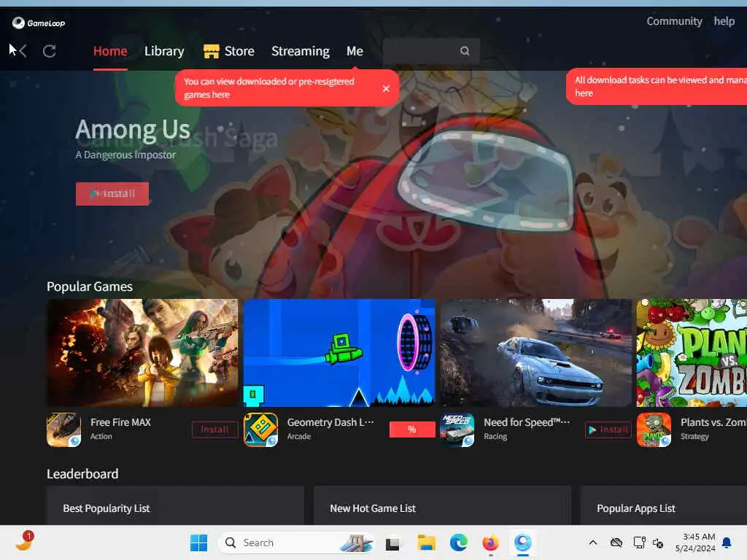Refresh the page with the reload icon

[x=49, y=51]
